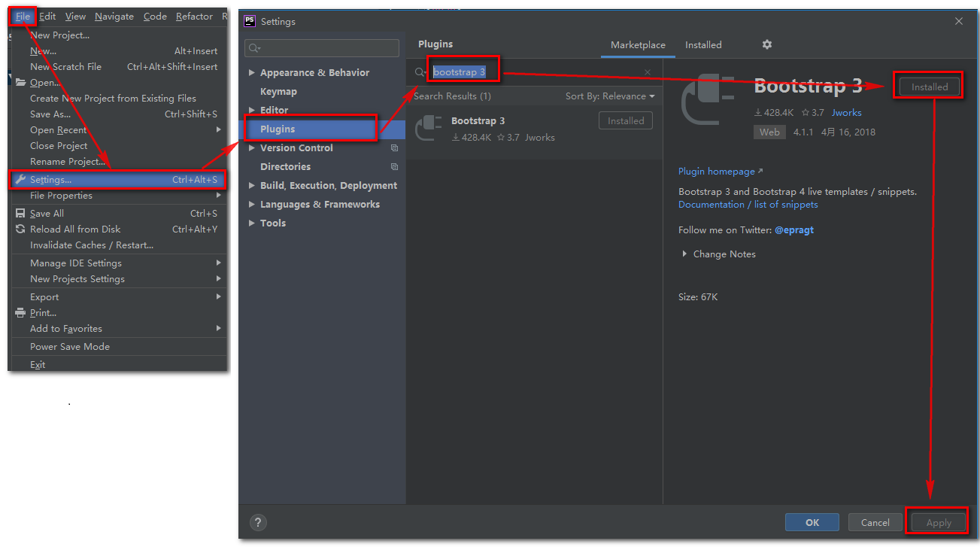
Task: Open the @epragt Twitter link
Action: coord(794,230)
